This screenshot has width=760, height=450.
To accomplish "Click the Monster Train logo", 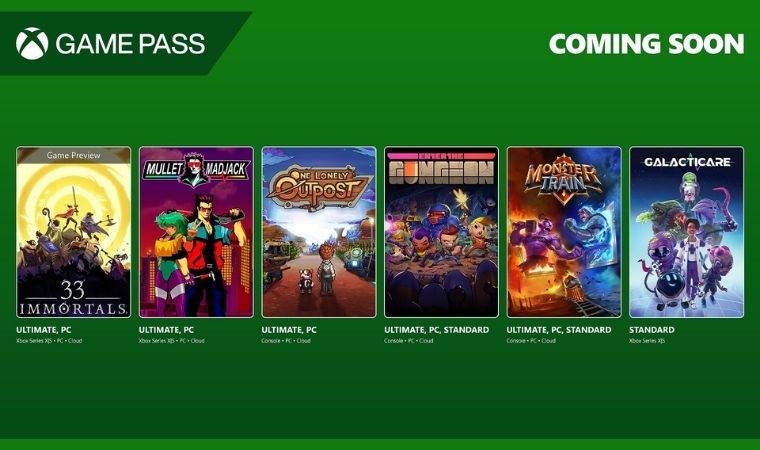I will 563,178.
